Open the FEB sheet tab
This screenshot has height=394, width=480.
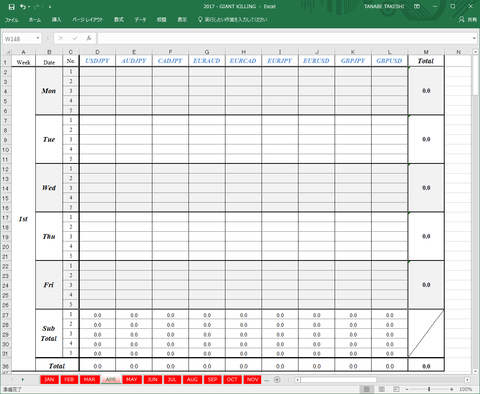[69, 380]
